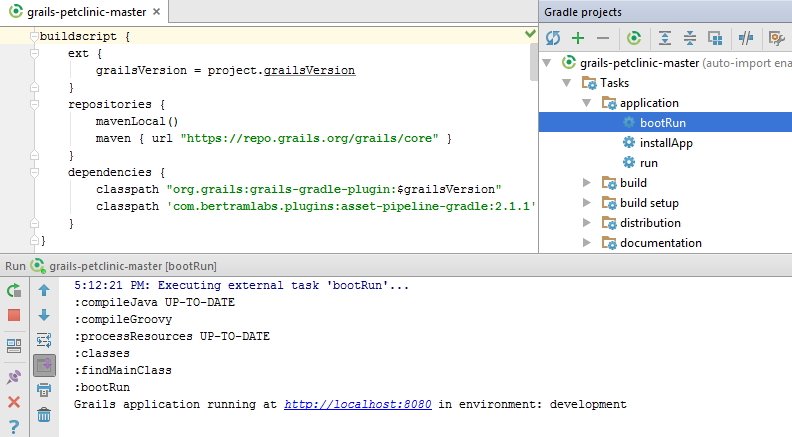The width and height of the screenshot is (792, 437).
Task: Fold the ext block
Action: tap(34, 53)
